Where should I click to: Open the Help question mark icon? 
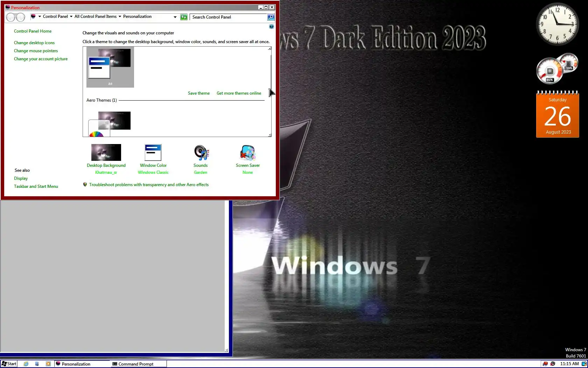(271, 27)
